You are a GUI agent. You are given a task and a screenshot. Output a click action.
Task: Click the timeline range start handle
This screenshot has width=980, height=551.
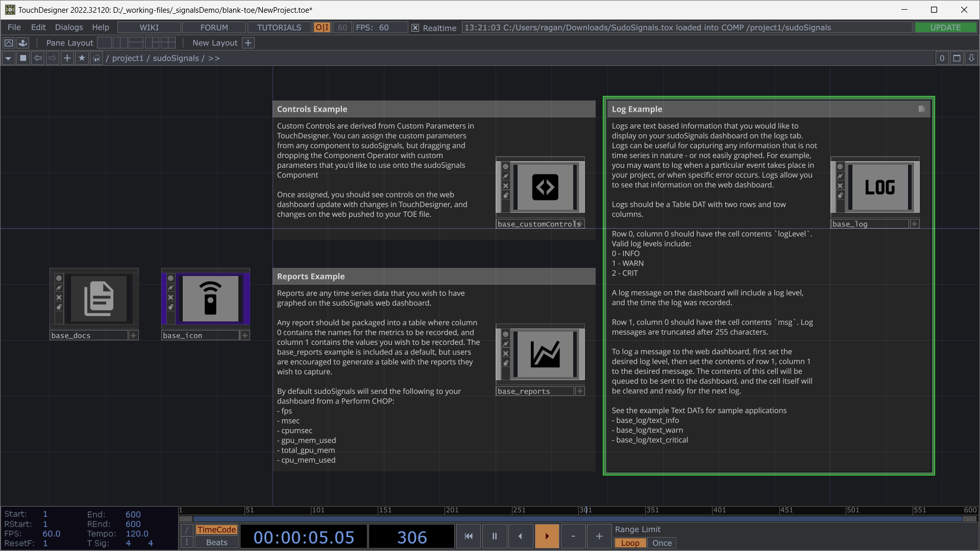click(186, 519)
